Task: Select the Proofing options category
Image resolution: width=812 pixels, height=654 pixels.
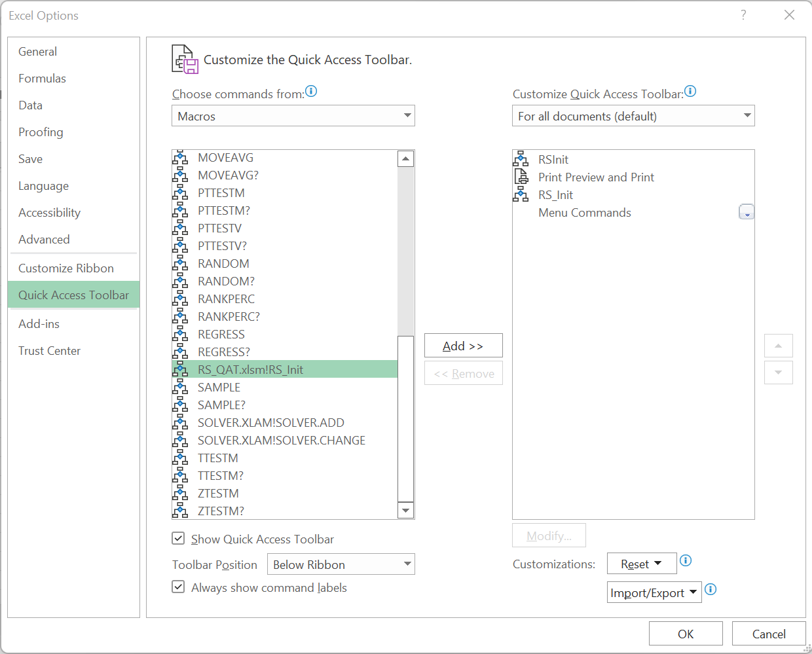Action: (x=74, y=132)
